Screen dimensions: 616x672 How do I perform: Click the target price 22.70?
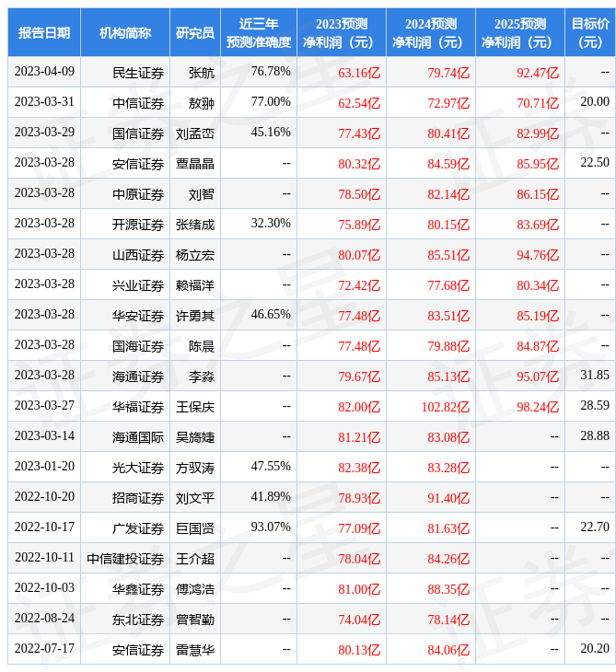click(595, 527)
